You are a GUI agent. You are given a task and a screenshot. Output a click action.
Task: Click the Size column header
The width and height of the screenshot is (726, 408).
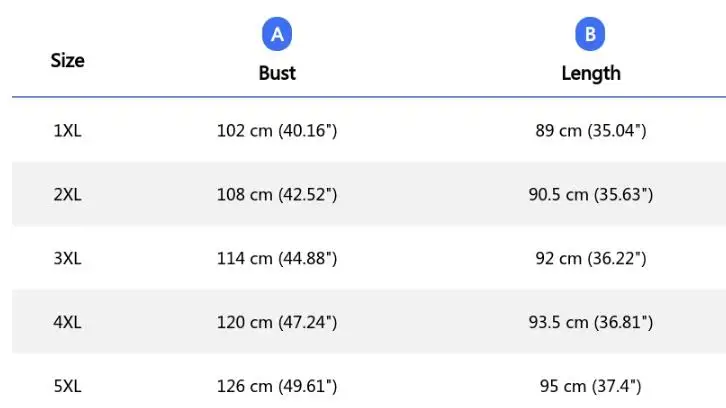(67, 61)
